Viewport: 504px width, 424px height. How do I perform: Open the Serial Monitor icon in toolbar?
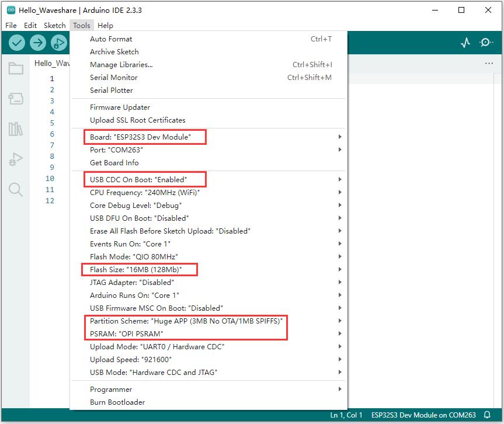[x=486, y=43]
